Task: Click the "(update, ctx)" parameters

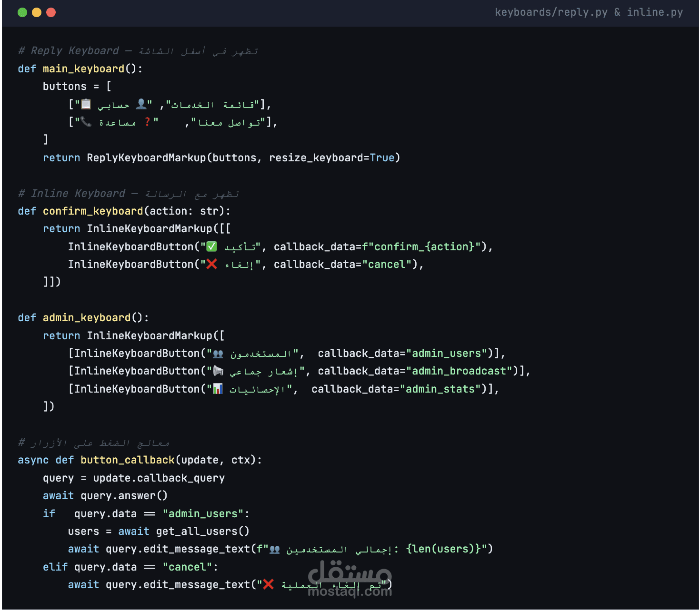Action: (x=215, y=460)
